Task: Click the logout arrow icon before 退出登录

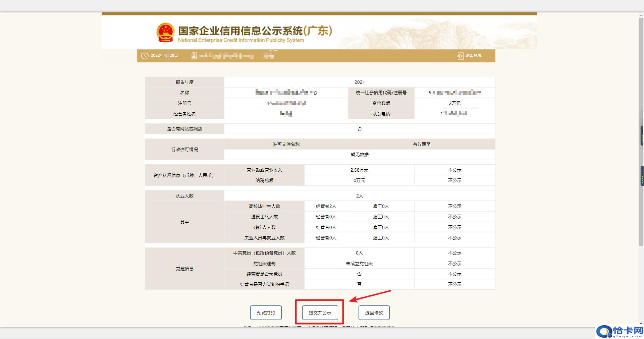Action: (x=461, y=56)
